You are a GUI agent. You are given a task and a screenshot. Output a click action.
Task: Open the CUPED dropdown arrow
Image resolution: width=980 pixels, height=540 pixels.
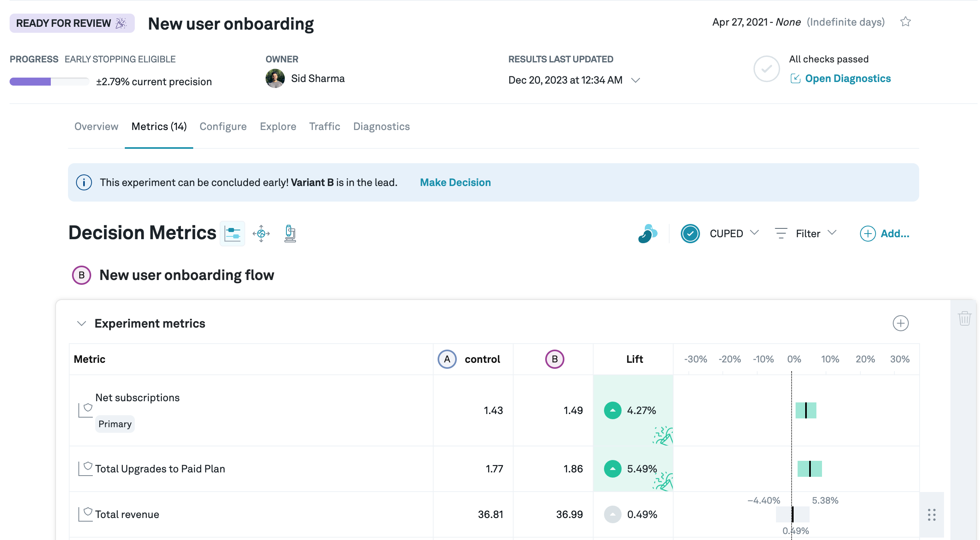pyautogui.click(x=754, y=233)
